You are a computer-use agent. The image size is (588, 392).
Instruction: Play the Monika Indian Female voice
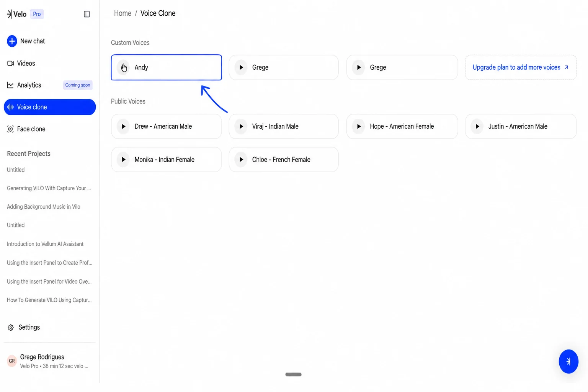click(x=123, y=160)
